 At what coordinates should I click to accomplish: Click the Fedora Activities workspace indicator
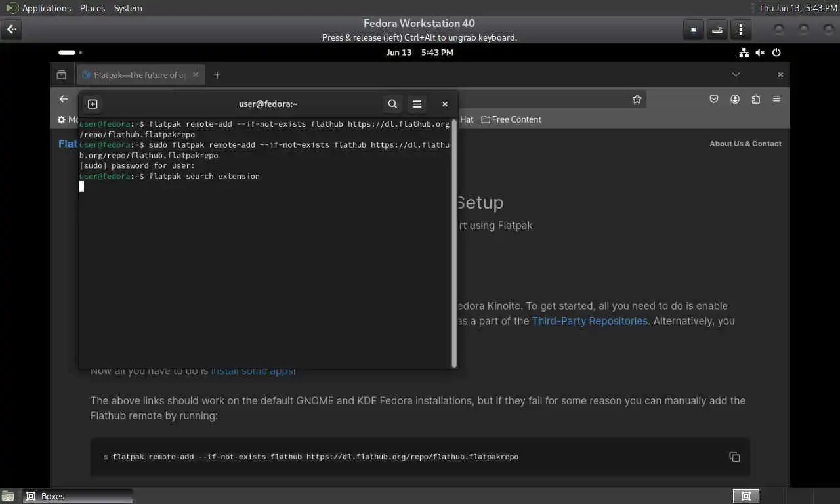[x=70, y=52]
